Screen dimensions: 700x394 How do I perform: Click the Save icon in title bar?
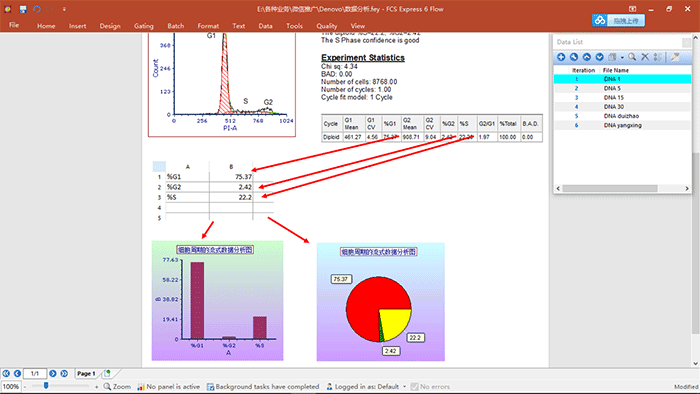pos(23,9)
